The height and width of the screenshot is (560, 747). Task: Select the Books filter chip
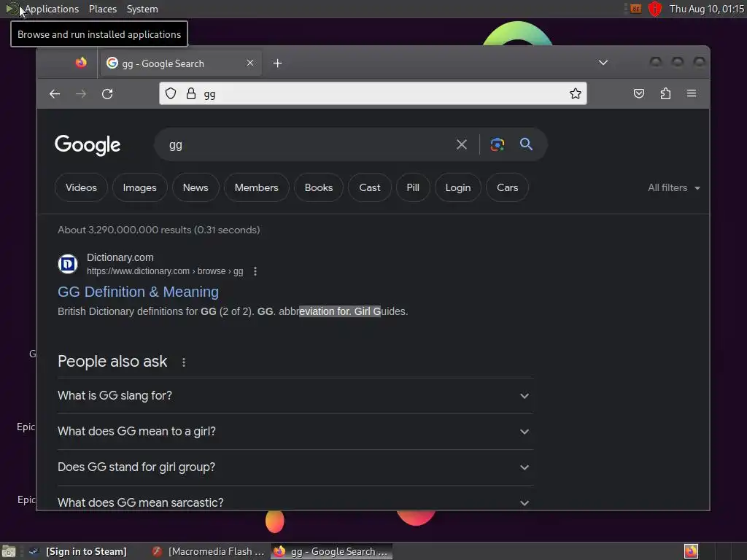click(319, 187)
